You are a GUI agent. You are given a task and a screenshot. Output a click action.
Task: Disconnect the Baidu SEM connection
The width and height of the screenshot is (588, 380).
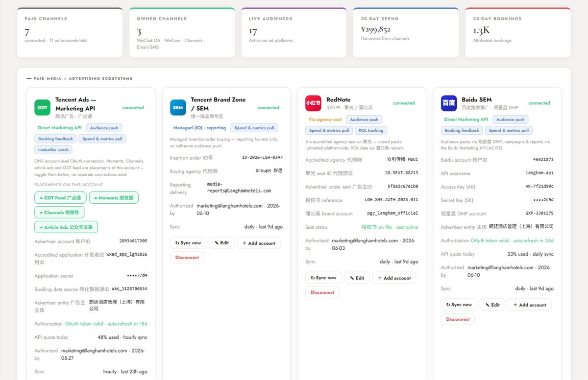(x=458, y=319)
